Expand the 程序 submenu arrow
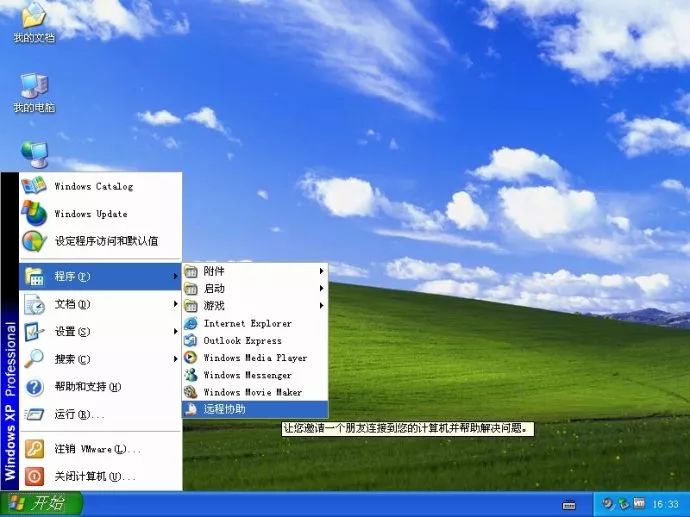The image size is (690, 517). (175, 276)
